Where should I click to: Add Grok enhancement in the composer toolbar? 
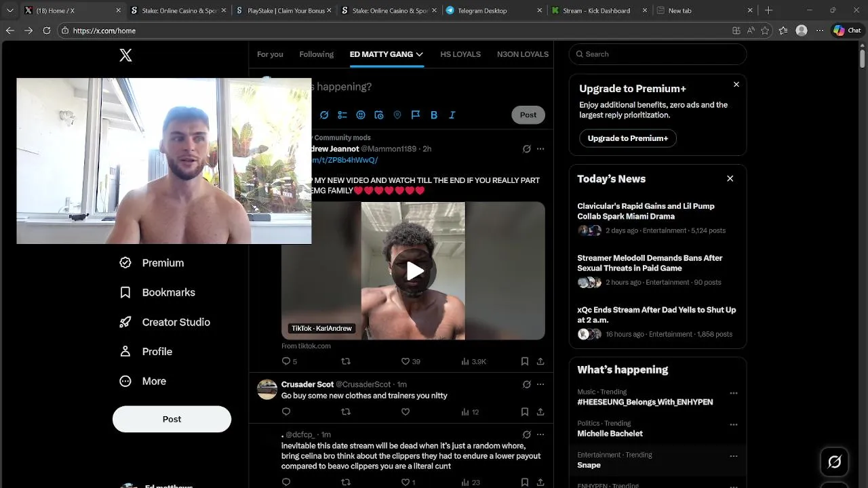click(x=324, y=115)
